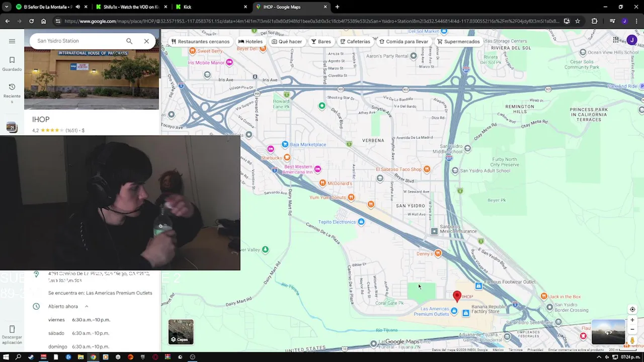
Task: Select the Supermercados filter chip
Action: click(x=458, y=42)
